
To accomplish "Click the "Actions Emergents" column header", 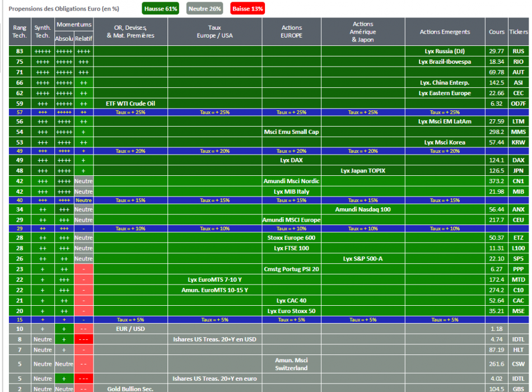I will [445, 31].
